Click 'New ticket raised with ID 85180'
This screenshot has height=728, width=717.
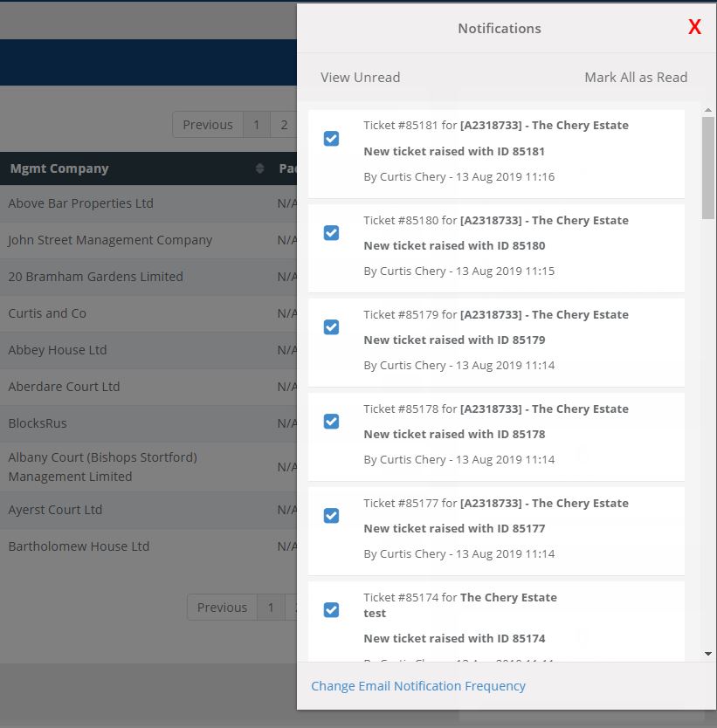454,245
